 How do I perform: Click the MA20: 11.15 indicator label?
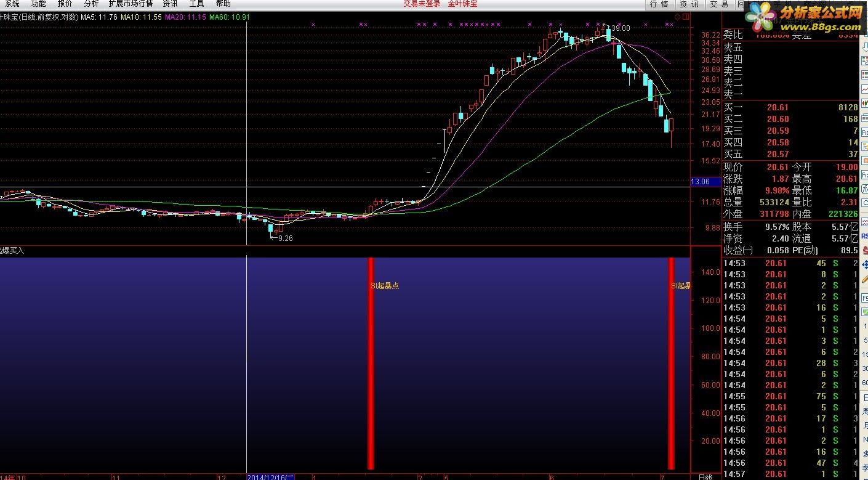[x=185, y=17]
